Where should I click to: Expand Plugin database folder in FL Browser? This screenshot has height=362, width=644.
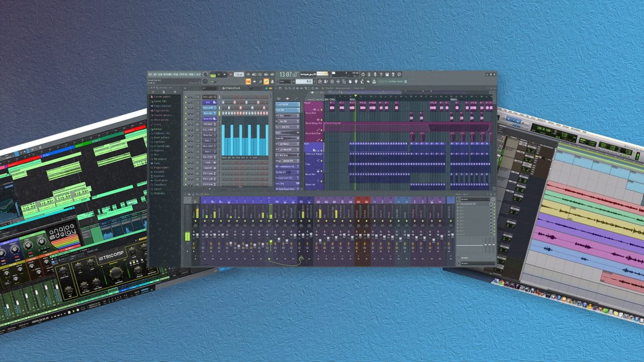tap(161, 106)
